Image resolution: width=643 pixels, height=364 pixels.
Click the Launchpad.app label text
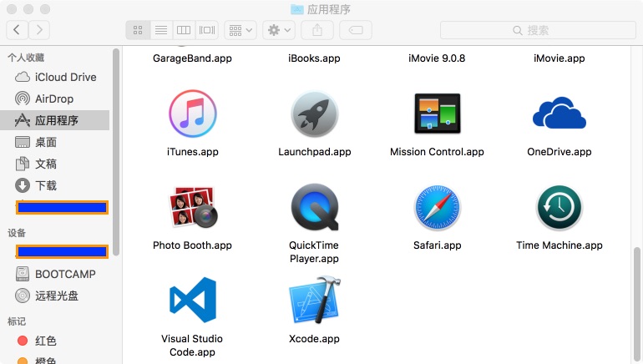(315, 152)
